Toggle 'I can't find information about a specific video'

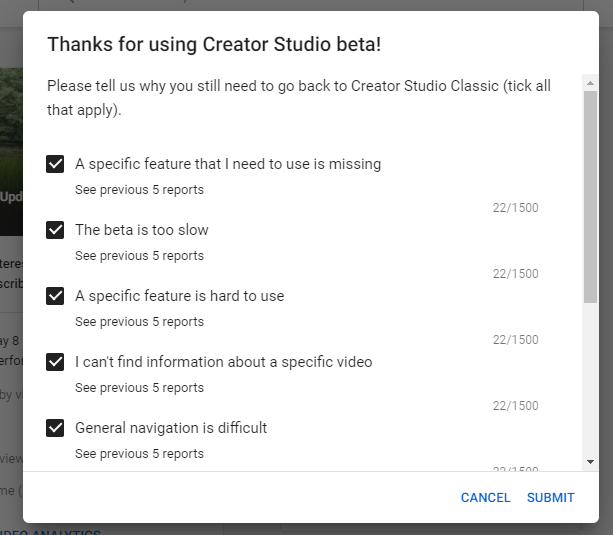point(55,362)
